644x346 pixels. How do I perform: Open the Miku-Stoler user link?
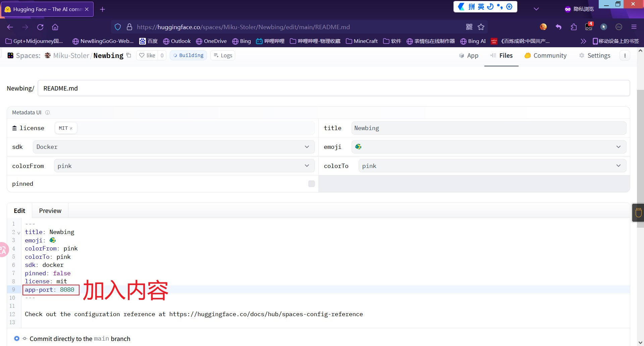coord(71,56)
